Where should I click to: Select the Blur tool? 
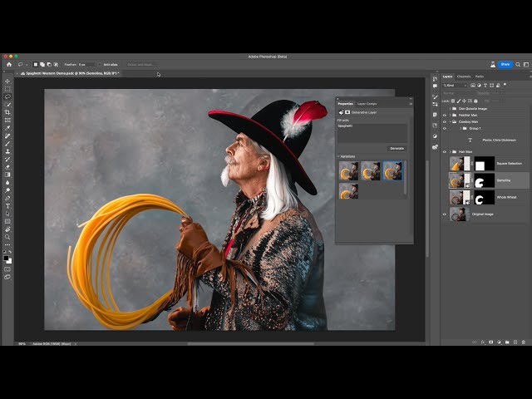pyautogui.click(x=7, y=183)
